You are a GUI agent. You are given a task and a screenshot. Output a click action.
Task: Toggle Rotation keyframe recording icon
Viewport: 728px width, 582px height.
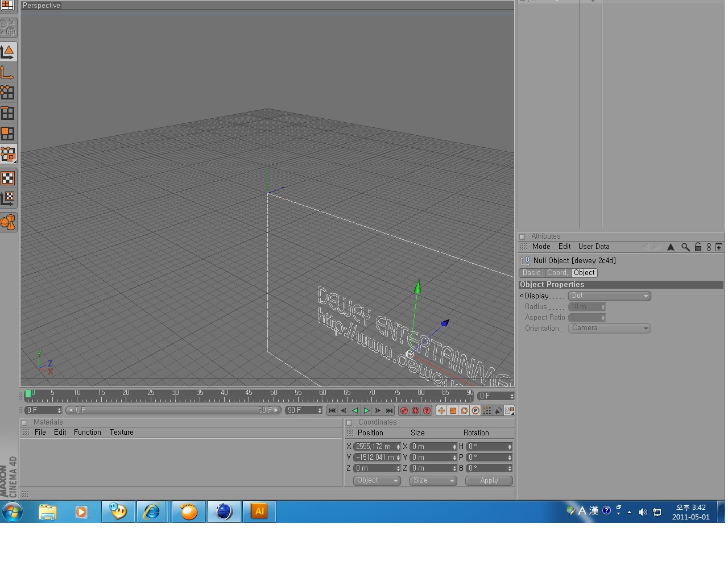[x=464, y=410]
